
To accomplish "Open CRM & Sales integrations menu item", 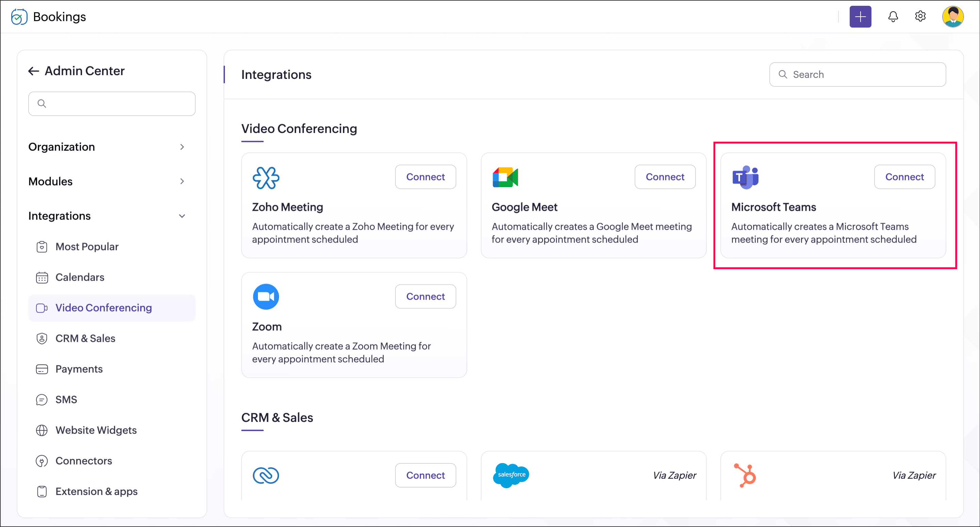I will 85,339.
